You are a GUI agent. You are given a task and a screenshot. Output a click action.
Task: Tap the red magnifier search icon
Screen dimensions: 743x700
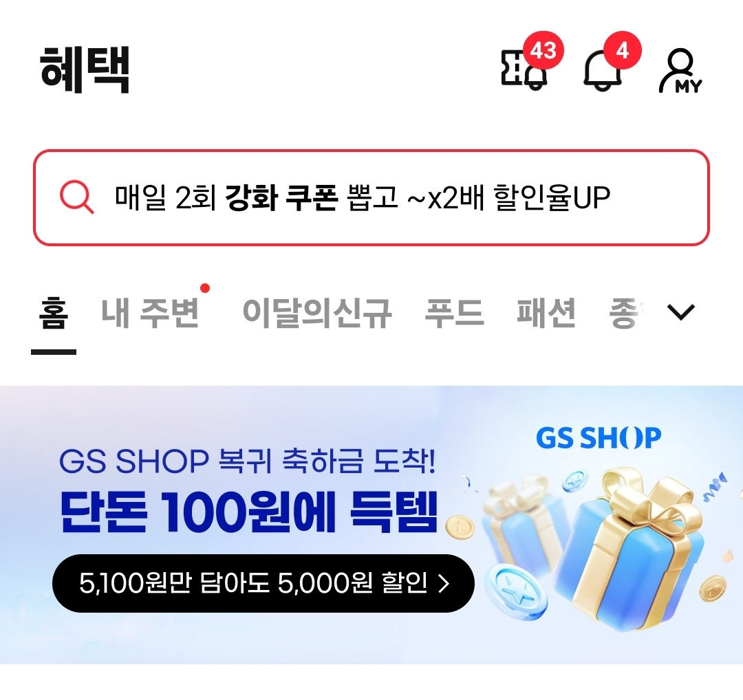(77, 197)
